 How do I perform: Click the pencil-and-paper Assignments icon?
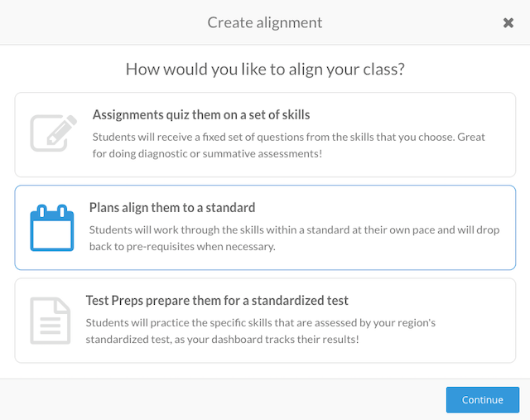53,133
